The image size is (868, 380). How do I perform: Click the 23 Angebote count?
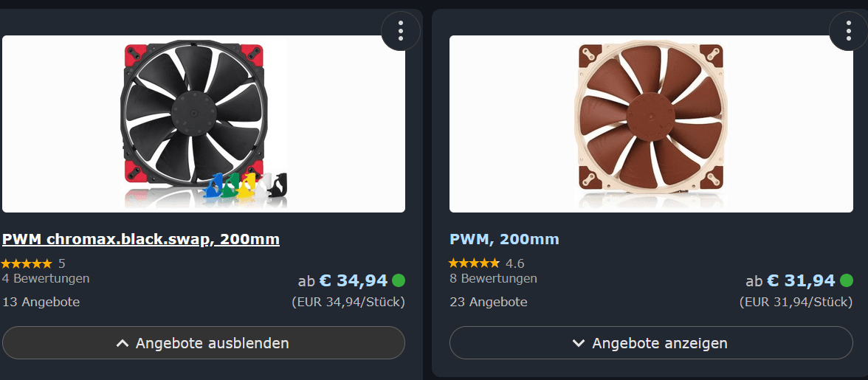tap(489, 302)
